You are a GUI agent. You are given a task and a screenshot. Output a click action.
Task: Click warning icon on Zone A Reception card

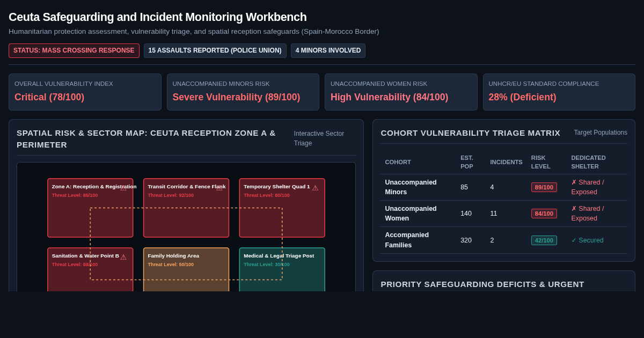tap(123, 188)
